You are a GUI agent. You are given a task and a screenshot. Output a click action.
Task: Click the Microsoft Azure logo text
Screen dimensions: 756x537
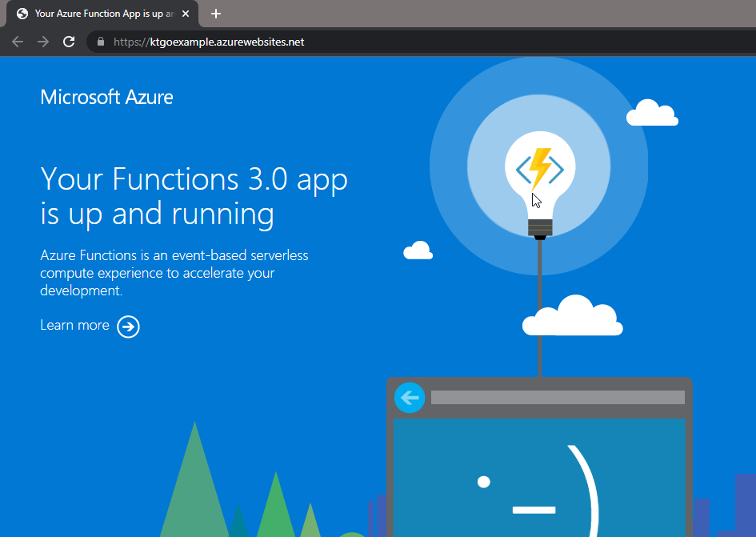106,98
